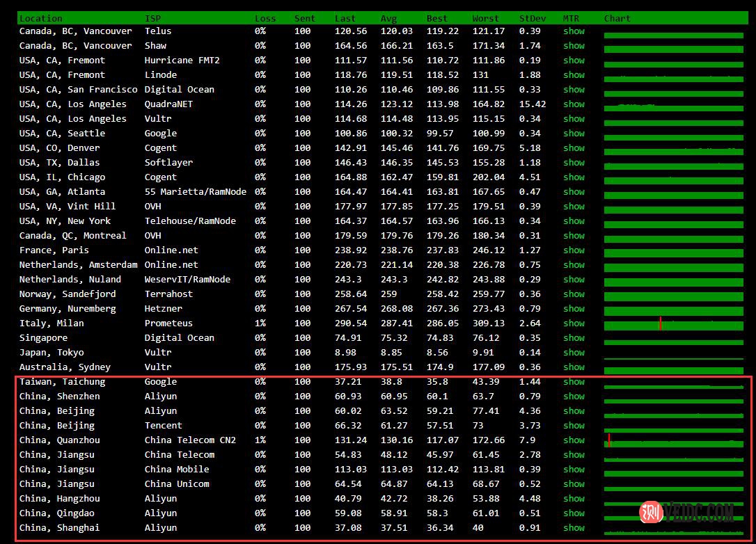Open the show link for Italy, Milan
Screen dimensions: 756x544
[x=574, y=323]
